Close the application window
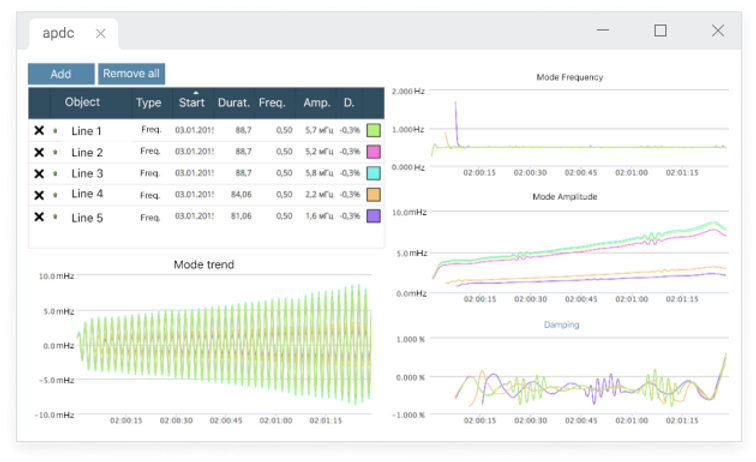Screen dimensions: 756x462 coord(718,30)
